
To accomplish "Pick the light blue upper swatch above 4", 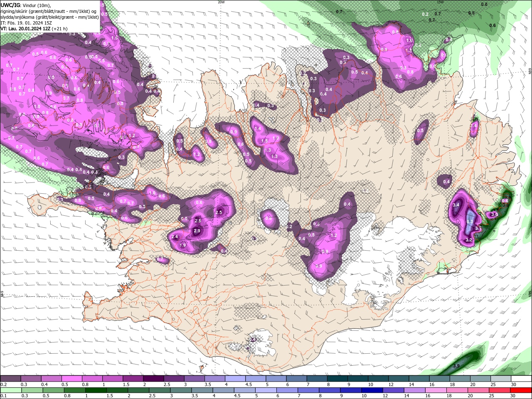I will tap(235, 378).
